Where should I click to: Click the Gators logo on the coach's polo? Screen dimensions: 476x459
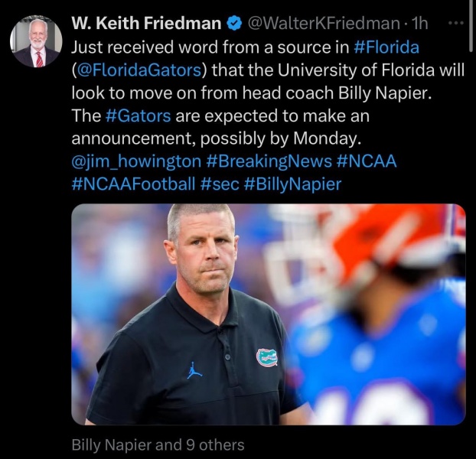(x=267, y=356)
